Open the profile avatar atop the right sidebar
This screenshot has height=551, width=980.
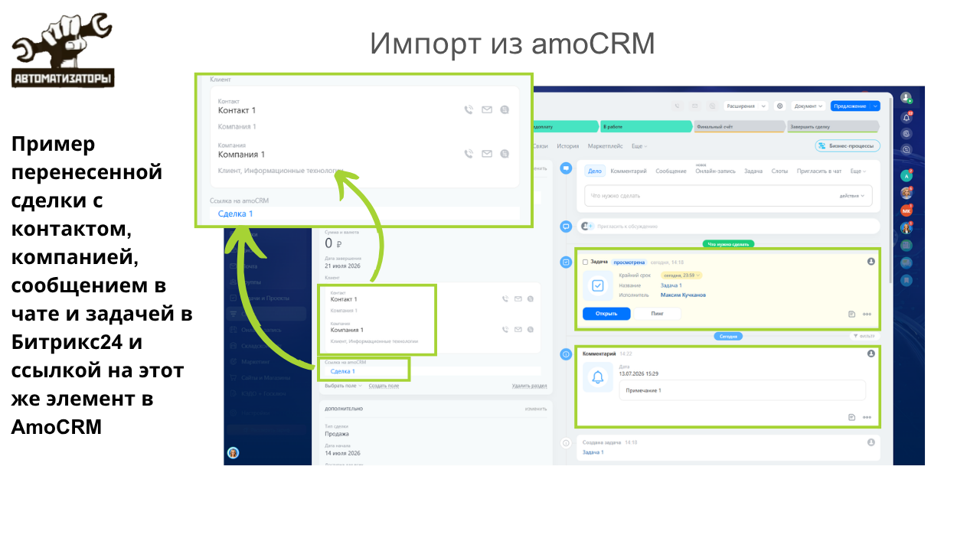906,97
